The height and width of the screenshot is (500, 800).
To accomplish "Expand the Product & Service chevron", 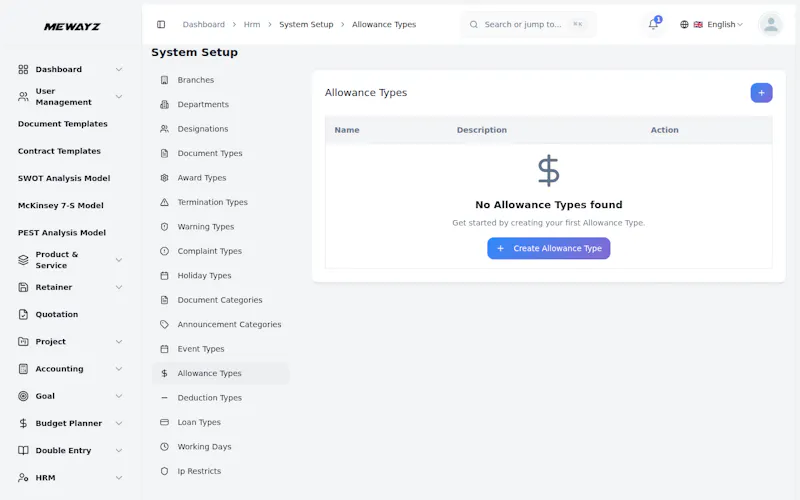I will pyautogui.click(x=119, y=260).
